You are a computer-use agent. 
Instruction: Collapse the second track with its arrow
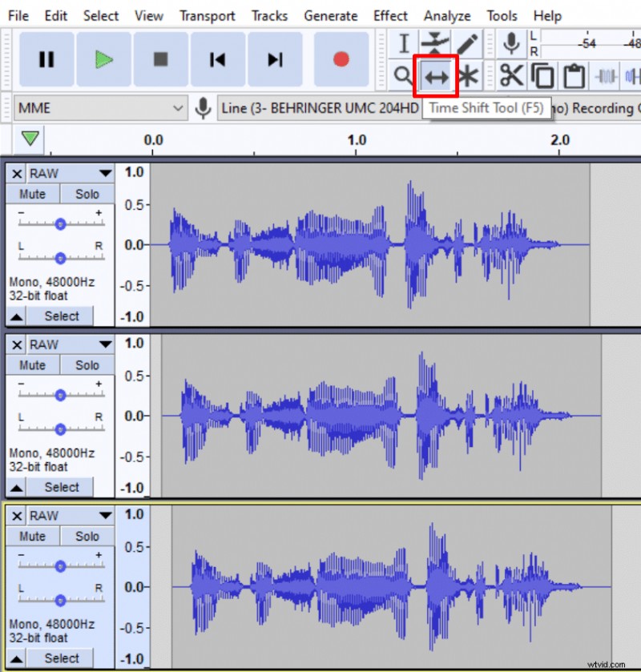[16, 487]
